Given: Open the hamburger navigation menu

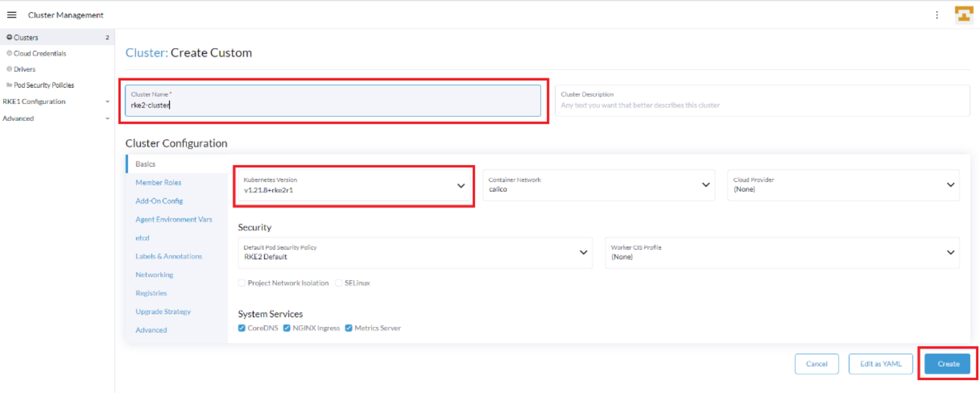Looking at the screenshot, I should [12, 15].
